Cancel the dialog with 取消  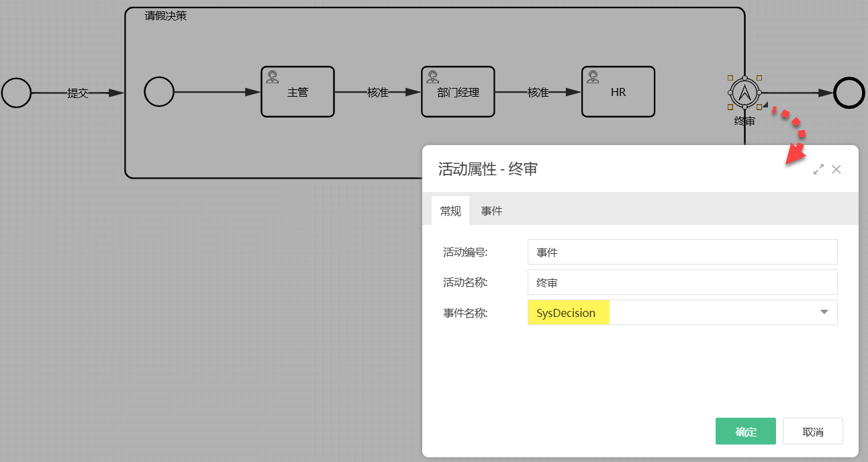(x=812, y=431)
